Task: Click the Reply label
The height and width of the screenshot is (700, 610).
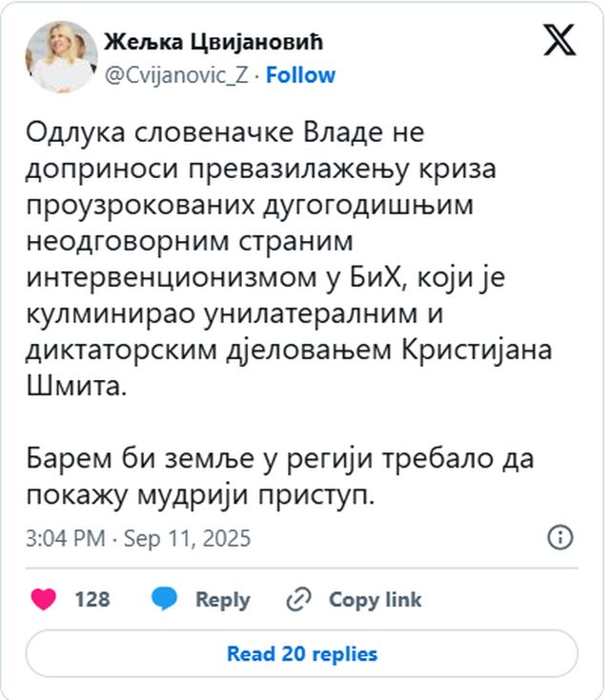Action: click(x=222, y=599)
